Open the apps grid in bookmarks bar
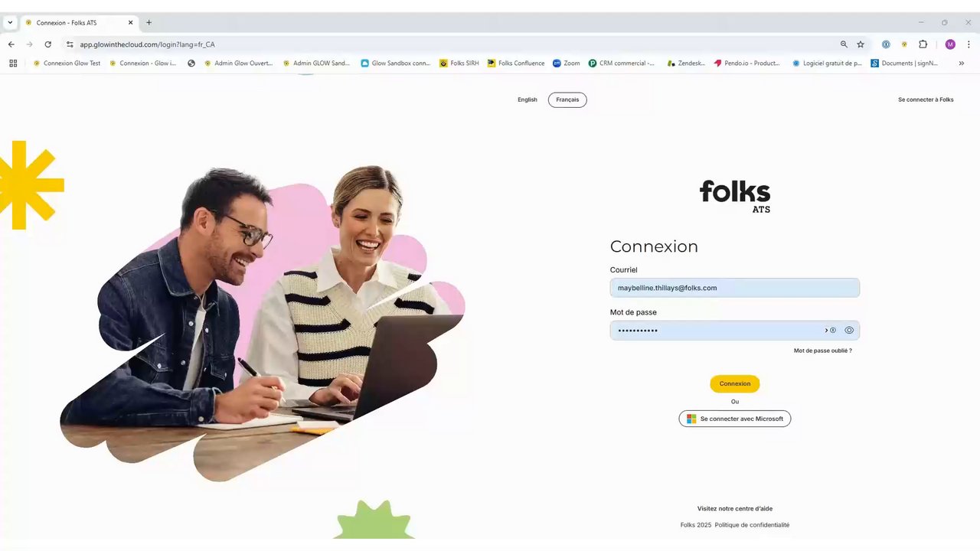980x551 pixels. tap(13, 64)
